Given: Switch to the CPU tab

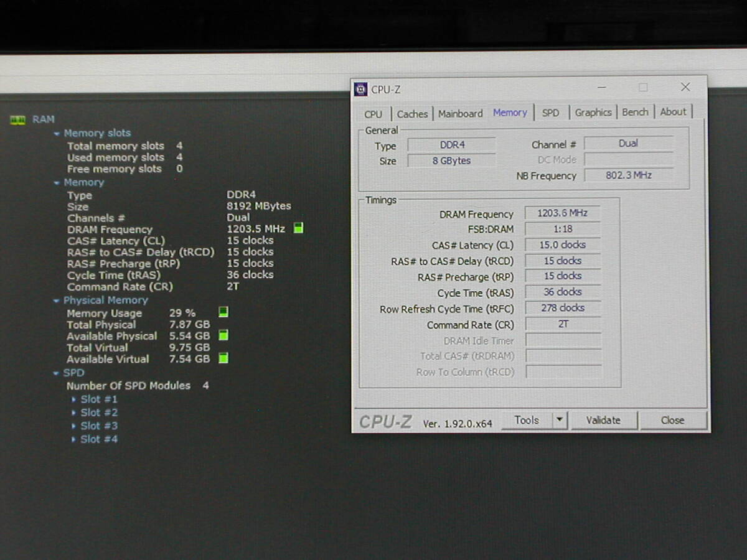Looking at the screenshot, I should [x=374, y=114].
